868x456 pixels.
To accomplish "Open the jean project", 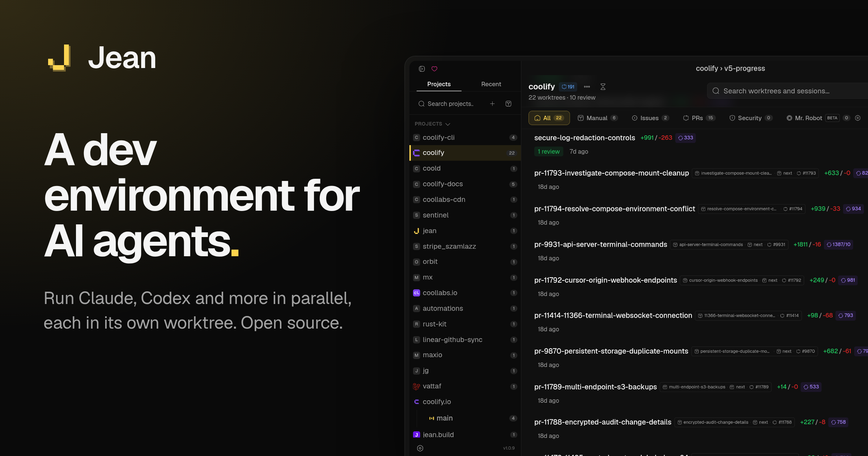I will 465,231.
